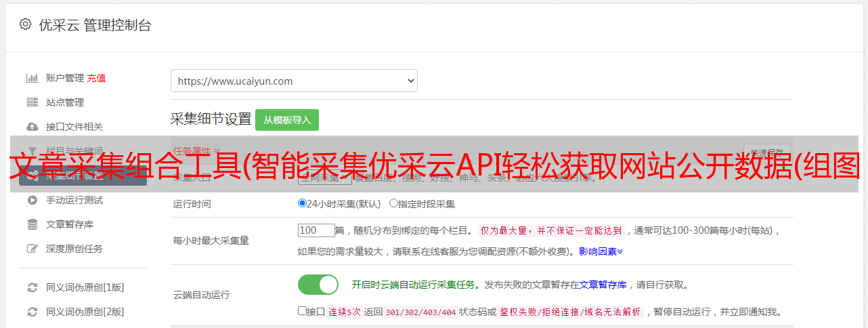Open 接口文件相关 in the sidebar

pyautogui.click(x=74, y=127)
